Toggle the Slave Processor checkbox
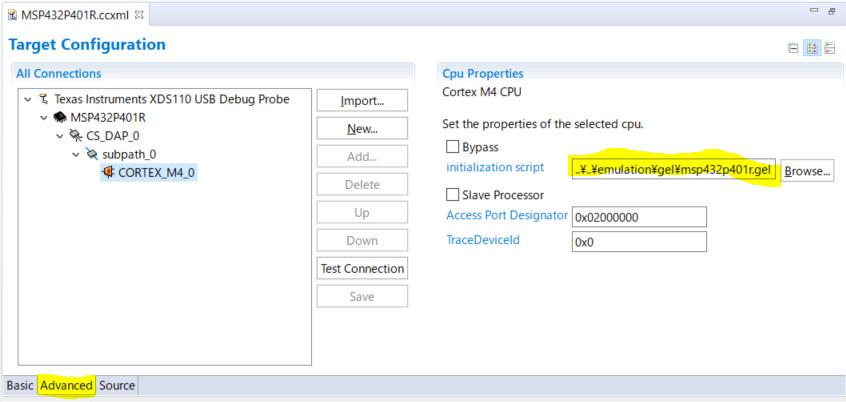Image resolution: width=846 pixels, height=402 pixels. pos(453,194)
